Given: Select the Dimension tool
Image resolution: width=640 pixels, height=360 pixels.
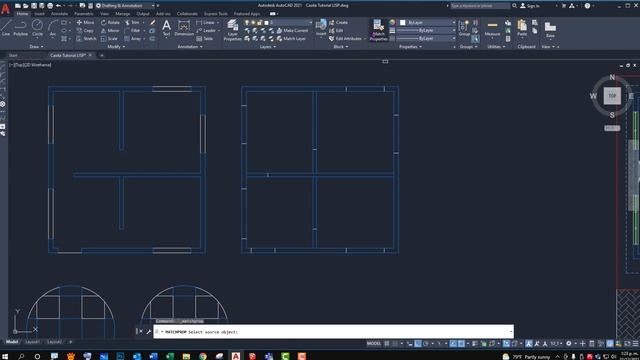Looking at the screenshot, I should coord(184,28).
